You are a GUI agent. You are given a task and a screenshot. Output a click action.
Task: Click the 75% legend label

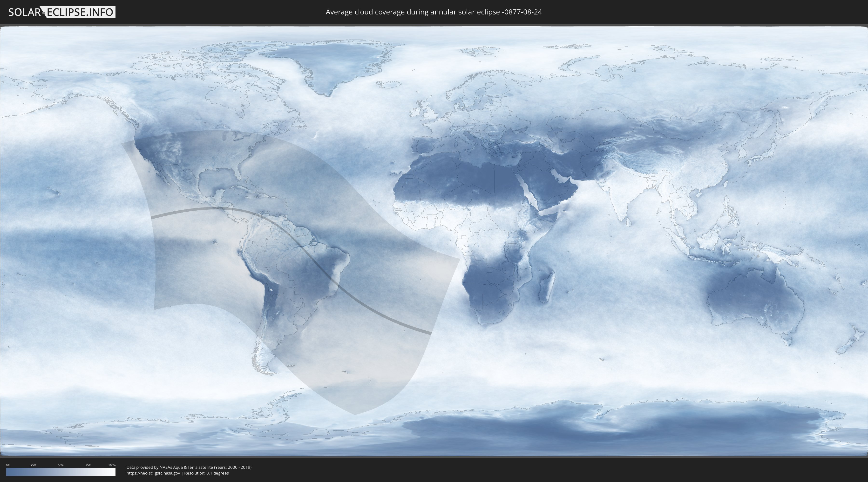88,465
